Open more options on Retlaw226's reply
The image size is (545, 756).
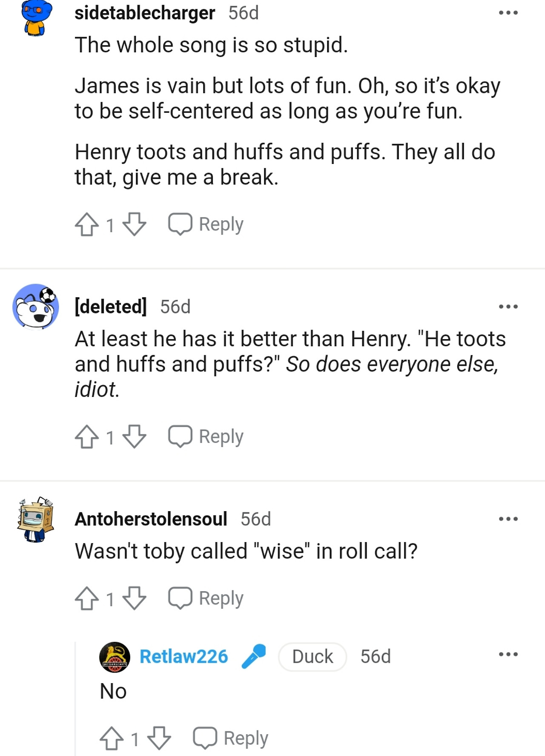coord(508,654)
